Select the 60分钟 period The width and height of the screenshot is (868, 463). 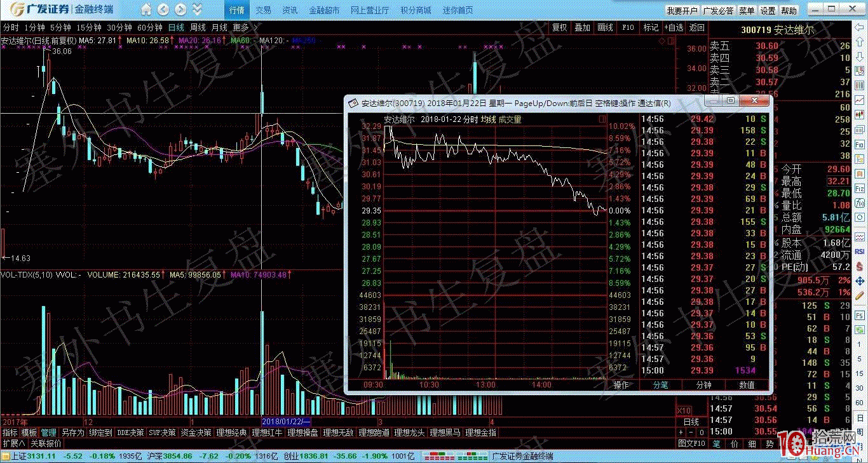[150, 28]
